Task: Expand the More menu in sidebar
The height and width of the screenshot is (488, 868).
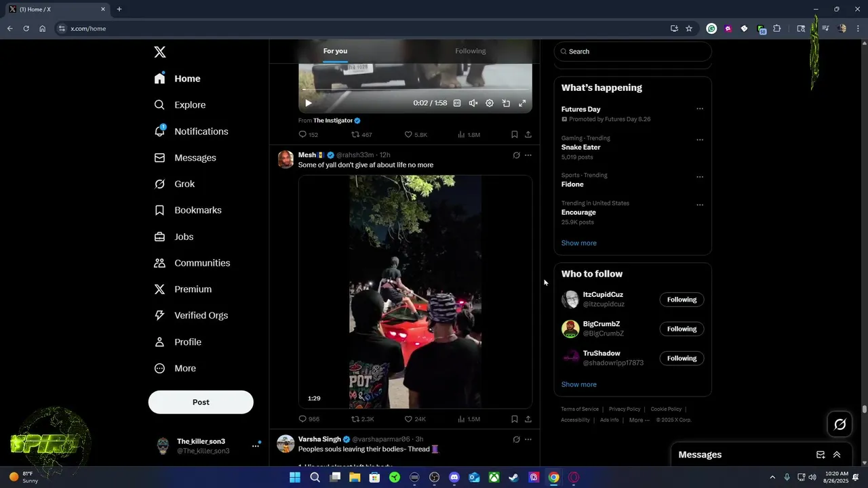Action: 176,369
